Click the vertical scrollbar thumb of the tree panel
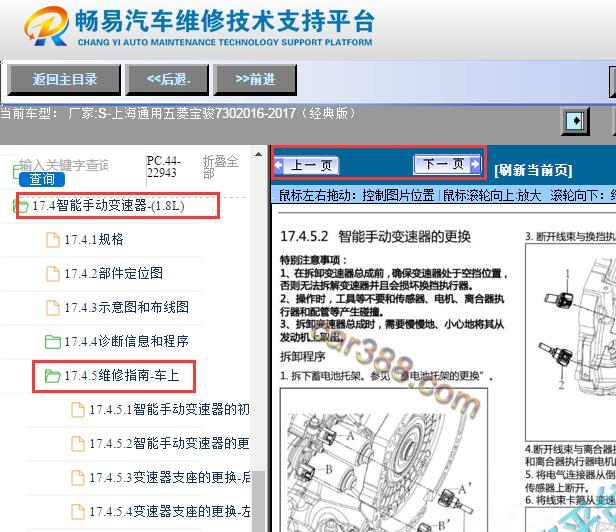616x532 pixels. coord(258,501)
